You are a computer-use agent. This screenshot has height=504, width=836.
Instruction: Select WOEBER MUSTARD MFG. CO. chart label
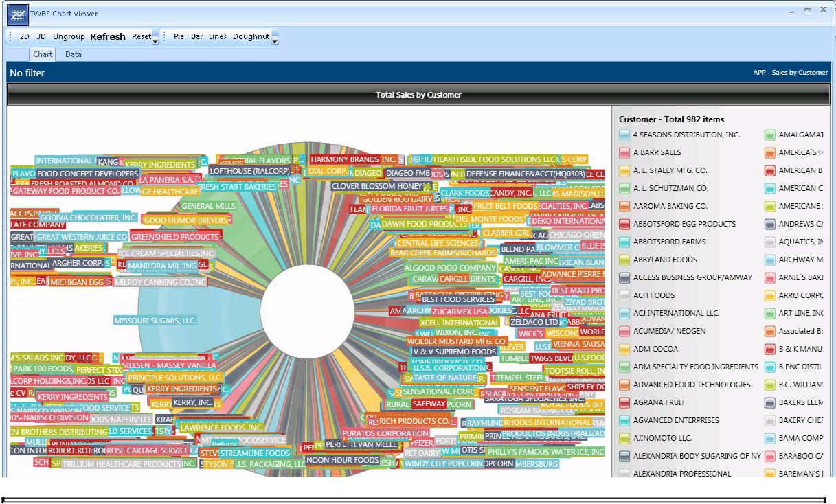[457, 341]
